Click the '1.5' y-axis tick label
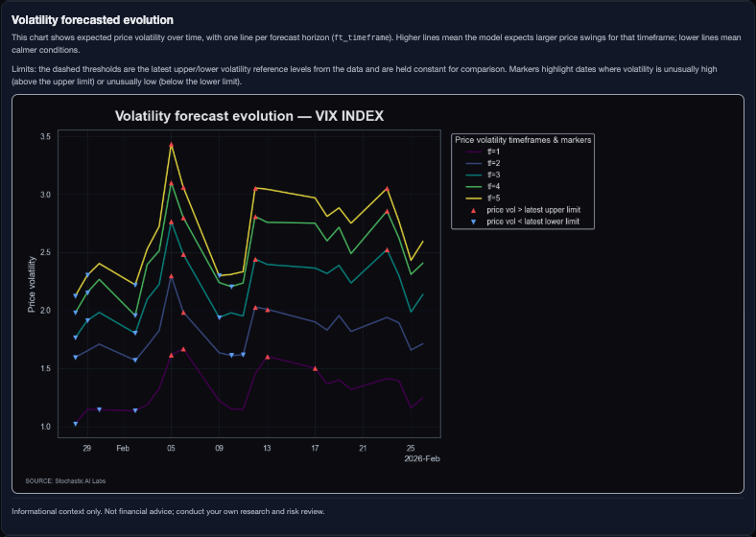Image resolution: width=756 pixels, height=537 pixels. (45, 369)
